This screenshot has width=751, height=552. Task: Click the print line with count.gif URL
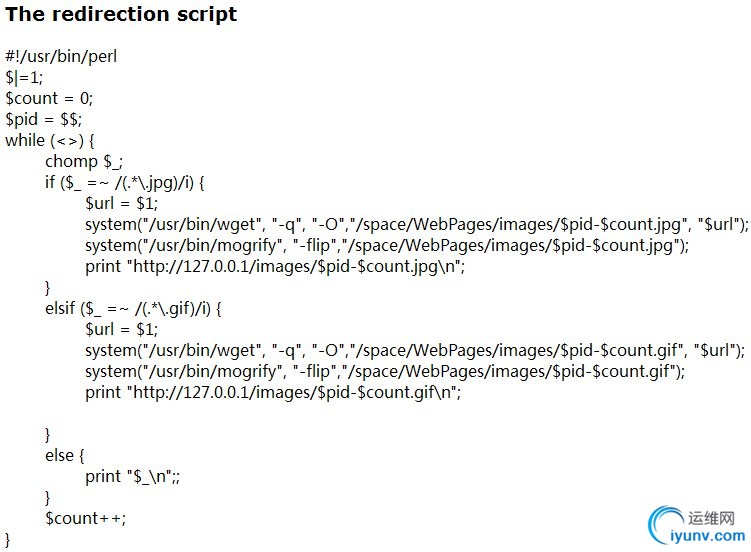273,393
